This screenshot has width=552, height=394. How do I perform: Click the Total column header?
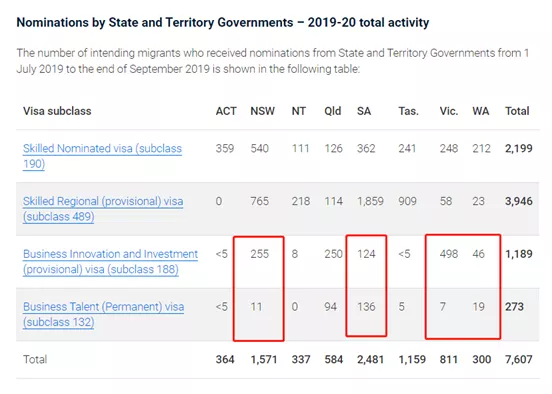(517, 111)
